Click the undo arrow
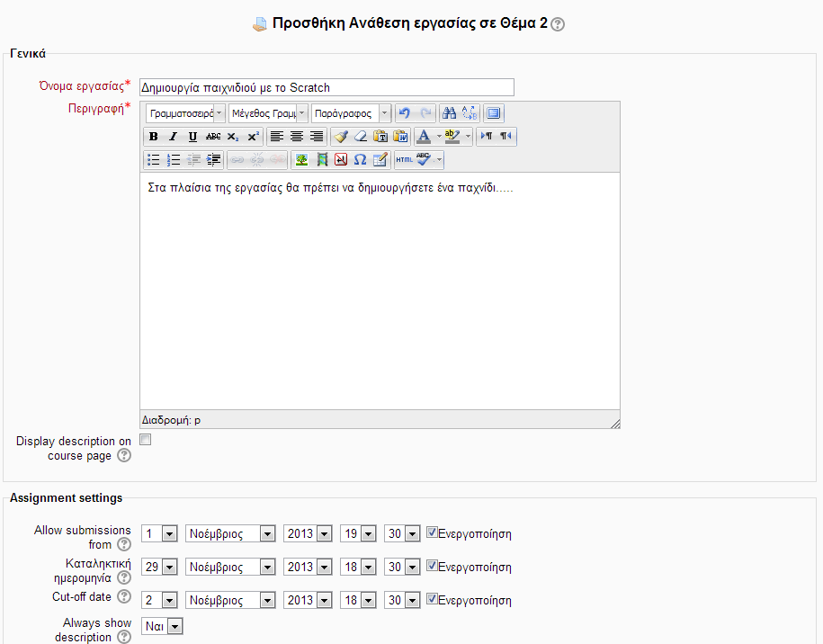The width and height of the screenshot is (823, 644). 404,112
